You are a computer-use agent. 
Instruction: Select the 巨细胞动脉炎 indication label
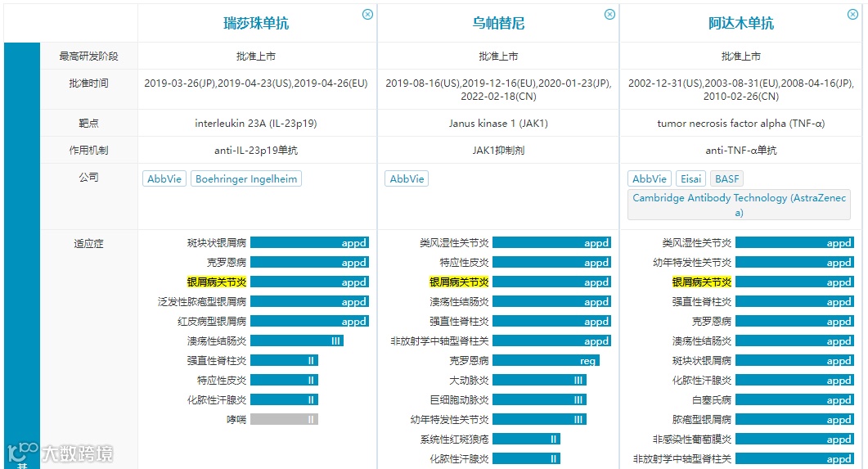point(459,399)
